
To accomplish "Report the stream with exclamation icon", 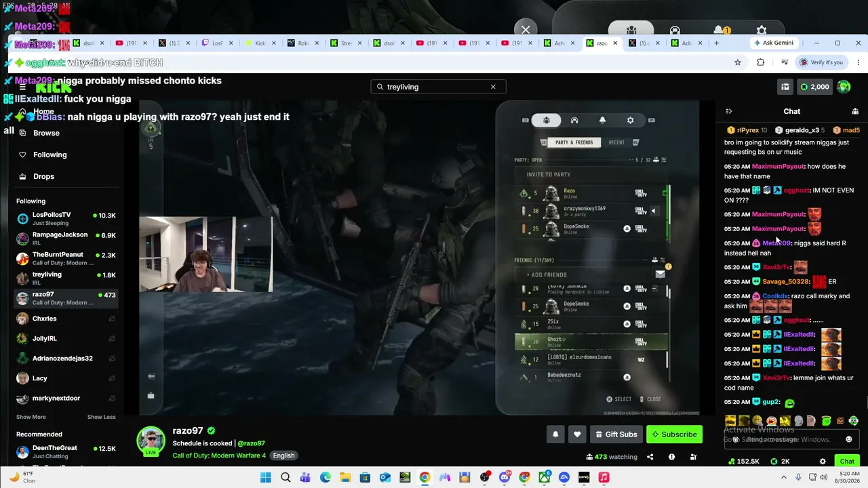I will (671, 457).
